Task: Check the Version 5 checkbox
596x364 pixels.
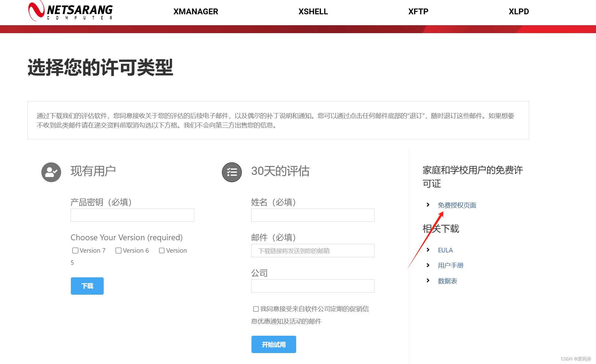Action: point(162,250)
